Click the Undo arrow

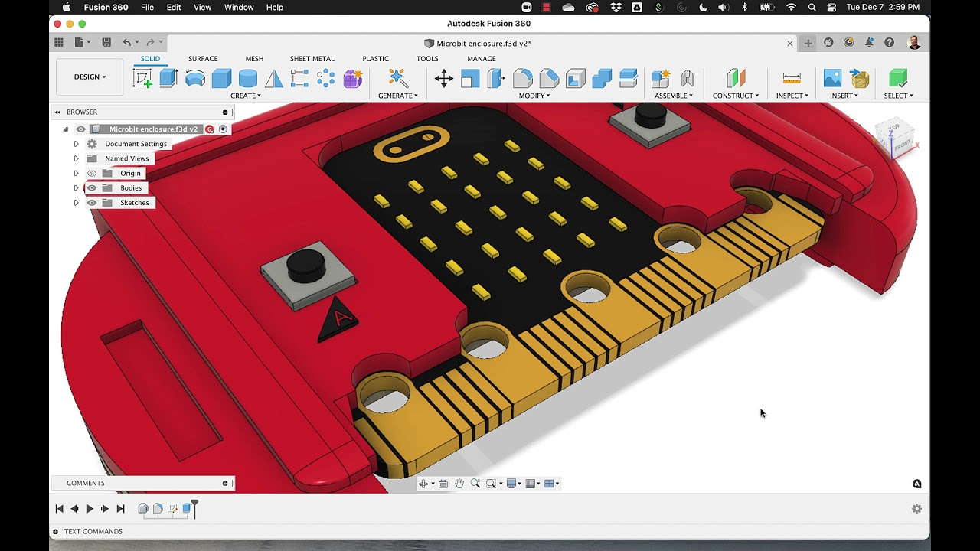[127, 43]
